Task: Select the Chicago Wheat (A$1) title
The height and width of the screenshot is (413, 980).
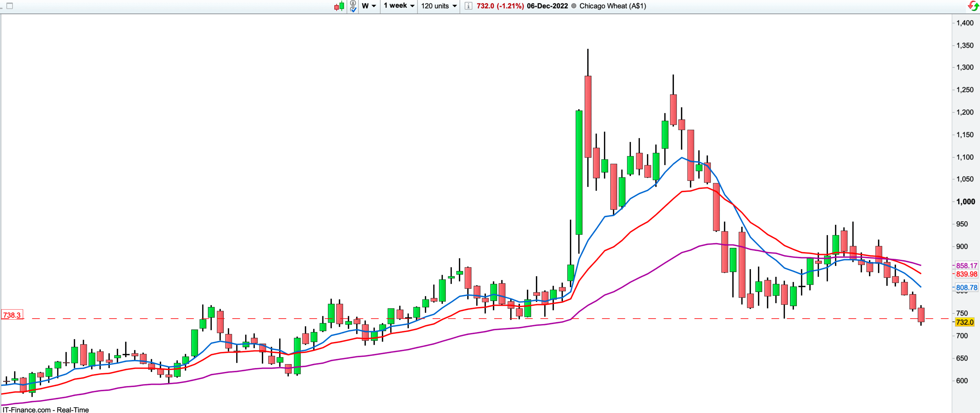Action: coord(612,6)
